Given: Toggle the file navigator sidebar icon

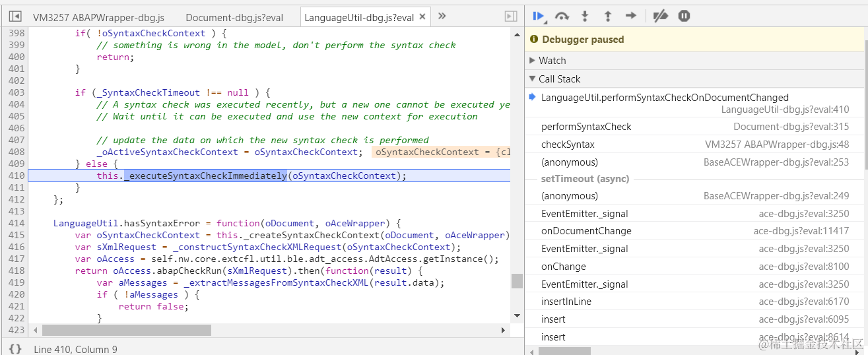Looking at the screenshot, I should tap(15, 16).
